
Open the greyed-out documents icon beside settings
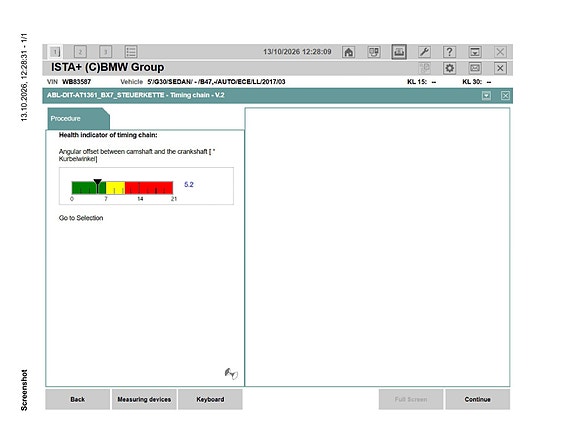pos(424,68)
